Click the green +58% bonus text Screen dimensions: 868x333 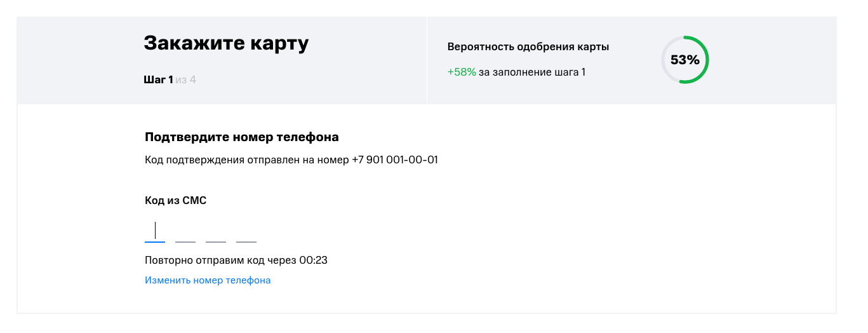pyautogui.click(x=462, y=72)
